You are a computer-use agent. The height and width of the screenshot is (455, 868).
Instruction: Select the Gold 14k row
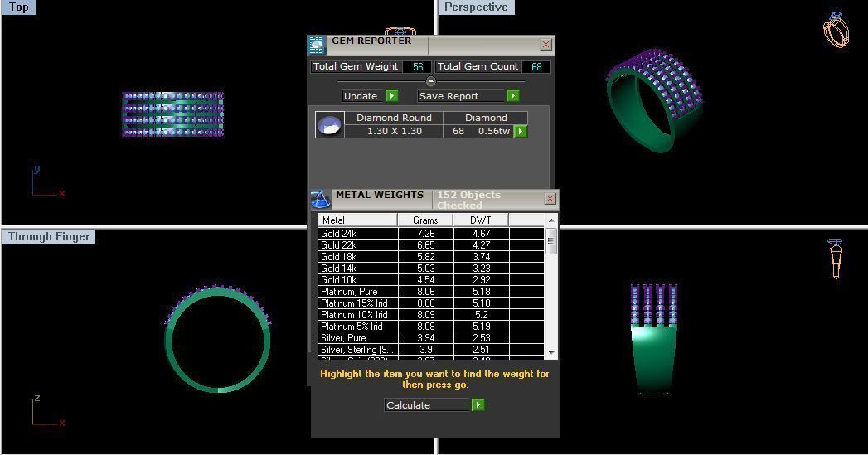tap(430, 269)
